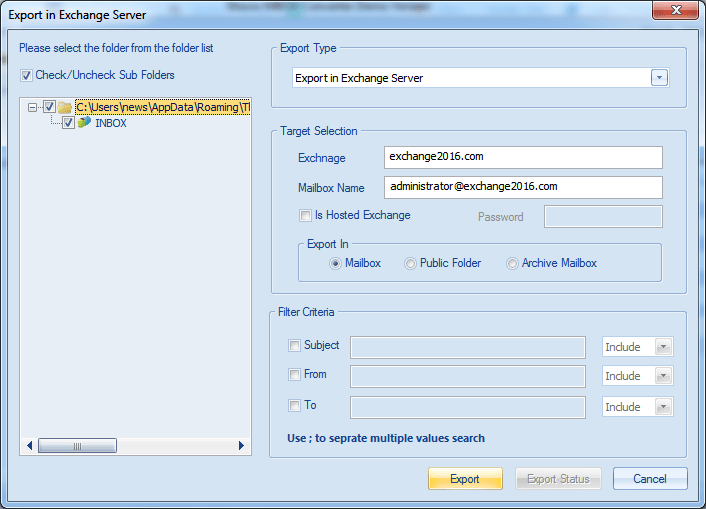Click the yellow root folder icon
The image size is (706, 509).
(x=65, y=107)
